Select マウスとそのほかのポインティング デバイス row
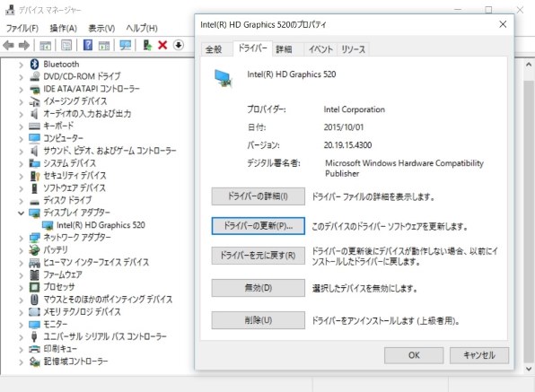Image resolution: width=535 pixels, height=392 pixels. pos(108,300)
